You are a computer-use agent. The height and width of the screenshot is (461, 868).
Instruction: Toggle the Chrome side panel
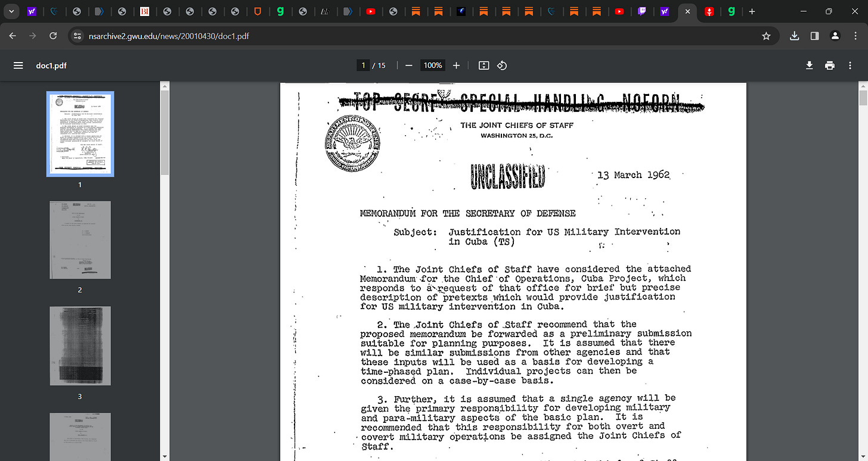[x=814, y=36]
